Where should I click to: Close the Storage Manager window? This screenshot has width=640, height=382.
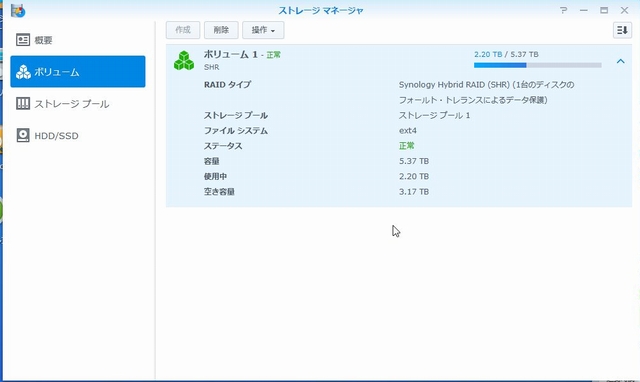point(624,10)
